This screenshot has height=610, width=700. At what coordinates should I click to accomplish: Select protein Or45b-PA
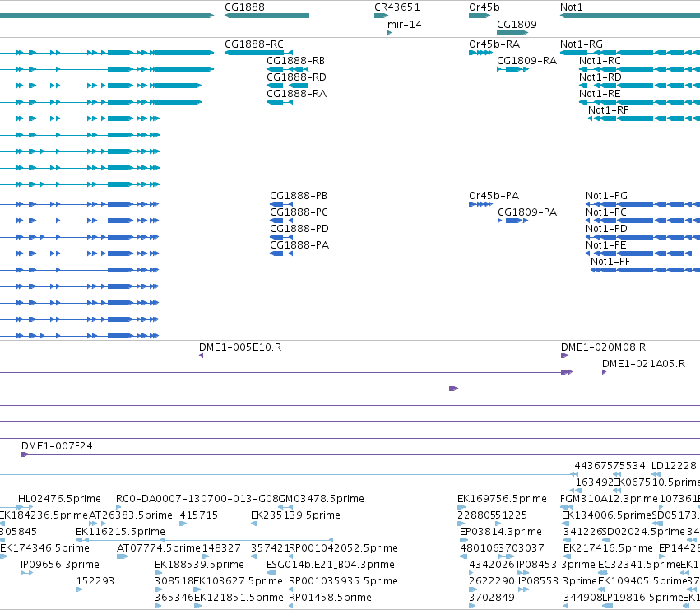[481, 204]
